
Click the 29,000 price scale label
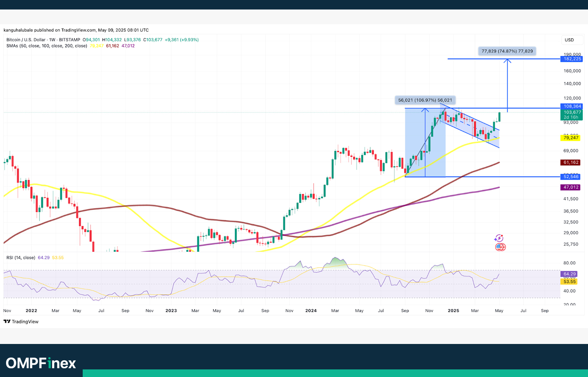point(571,233)
